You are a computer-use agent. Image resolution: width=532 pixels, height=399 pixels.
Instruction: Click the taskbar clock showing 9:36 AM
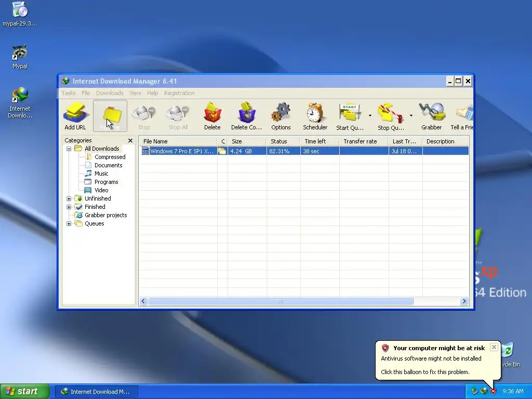pos(513,392)
